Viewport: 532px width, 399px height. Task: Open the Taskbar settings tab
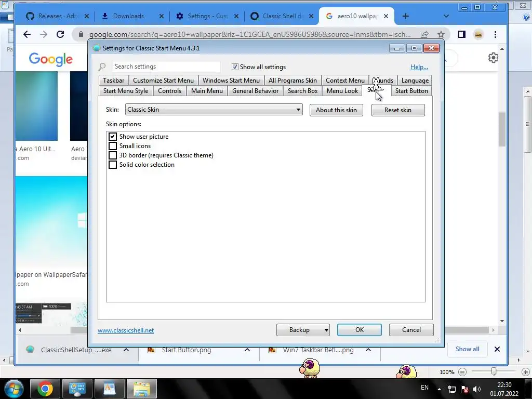tap(114, 81)
